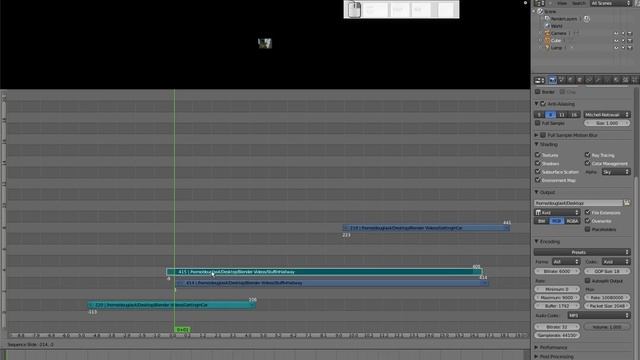Open the Scene properties tab icon
This screenshot has height=360, width=640.
click(x=562, y=80)
